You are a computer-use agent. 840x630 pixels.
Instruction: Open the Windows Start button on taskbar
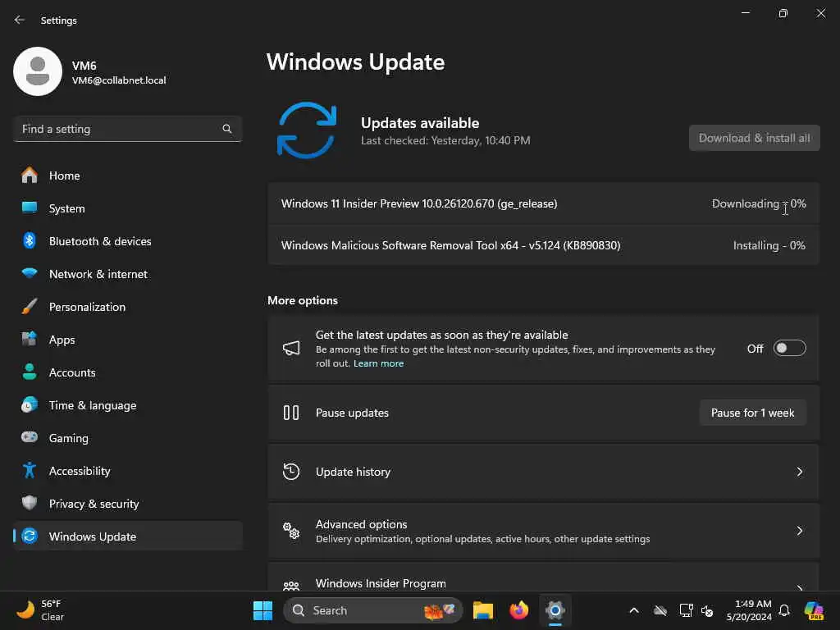[262, 610]
